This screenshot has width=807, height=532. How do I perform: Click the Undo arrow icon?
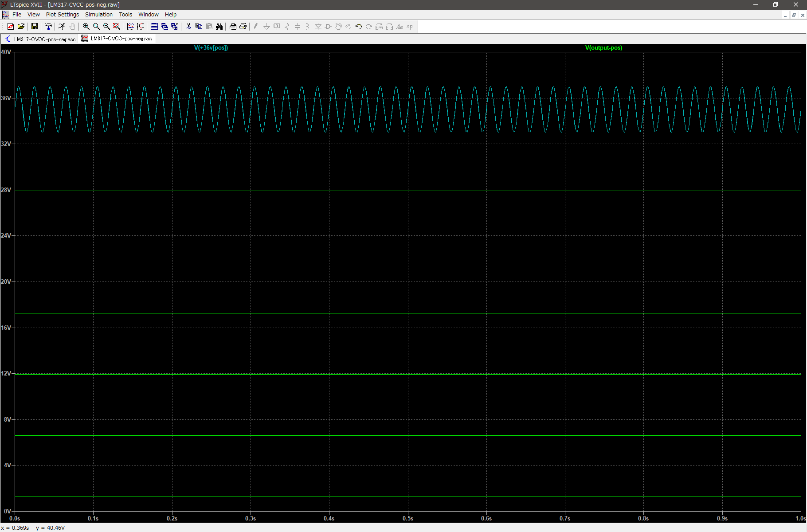359,27
